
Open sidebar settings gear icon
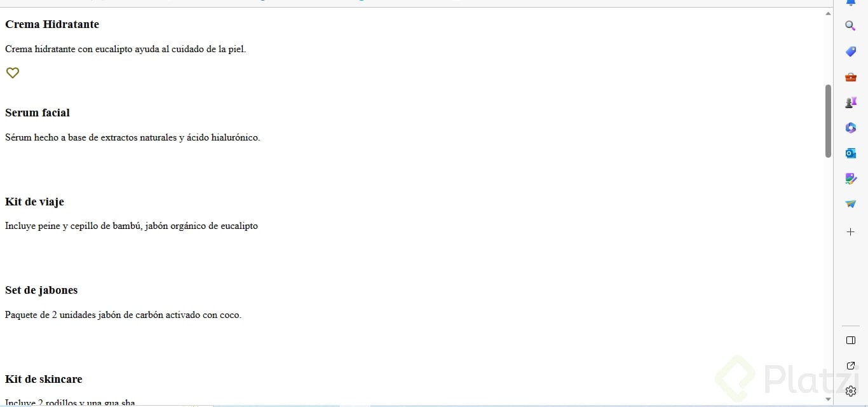coord(851,391)
